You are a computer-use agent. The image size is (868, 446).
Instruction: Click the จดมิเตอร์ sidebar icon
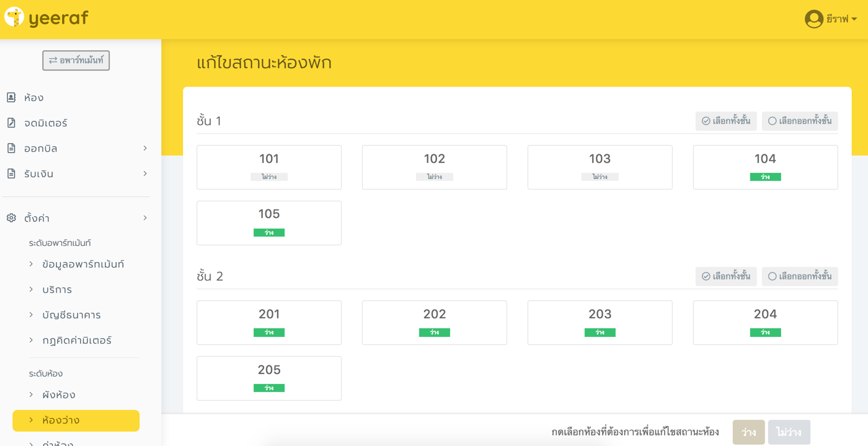[11, 123]
